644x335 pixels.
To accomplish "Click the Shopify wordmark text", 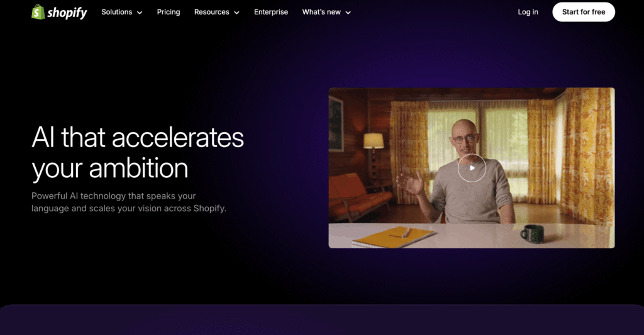I will point(67,13).
